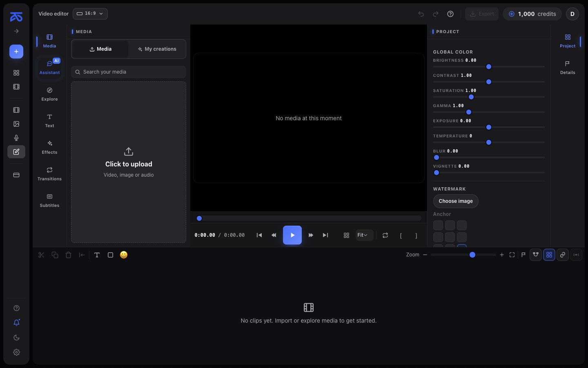The height and width of the screenshot is (368, 588).
Task: Toggle the highlighted grid button in timeline
Action: 549,255
